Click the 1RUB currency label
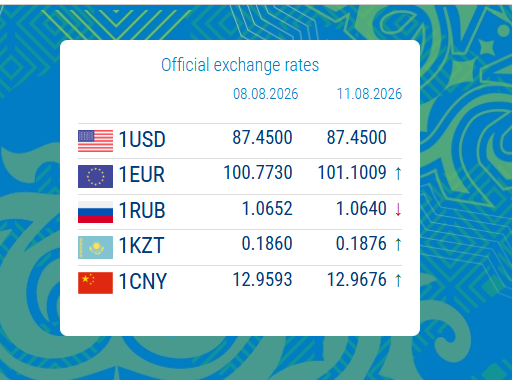This screenshot has height=380, width=512. pyautogui.click(x=142, y=211)
